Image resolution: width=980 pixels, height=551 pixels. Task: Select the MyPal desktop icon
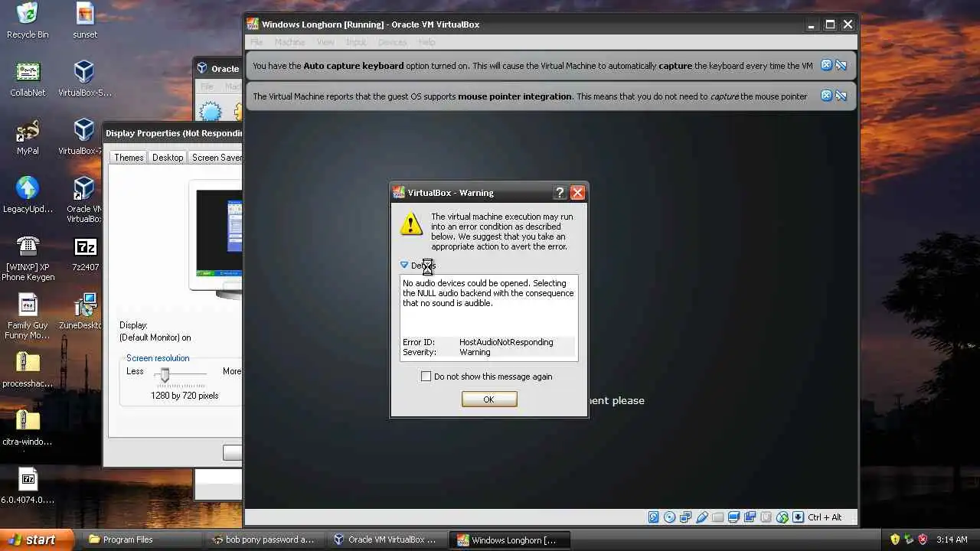click(28, 137)
